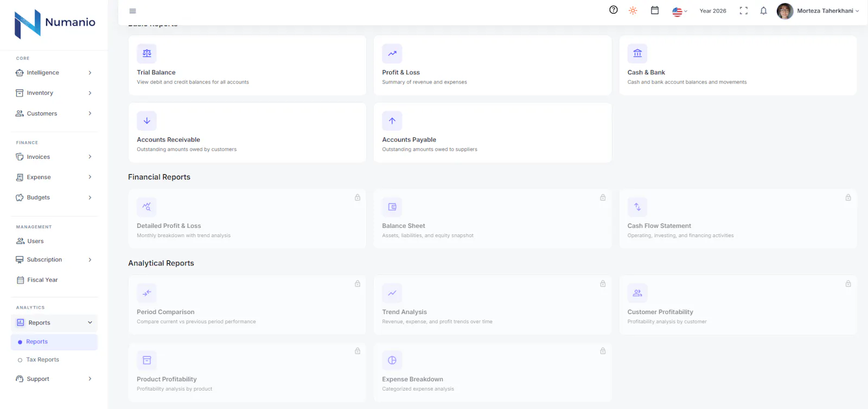This screenshot has width=868, height=409.
Task: Open the calendar icon in header
Action: 655,10
